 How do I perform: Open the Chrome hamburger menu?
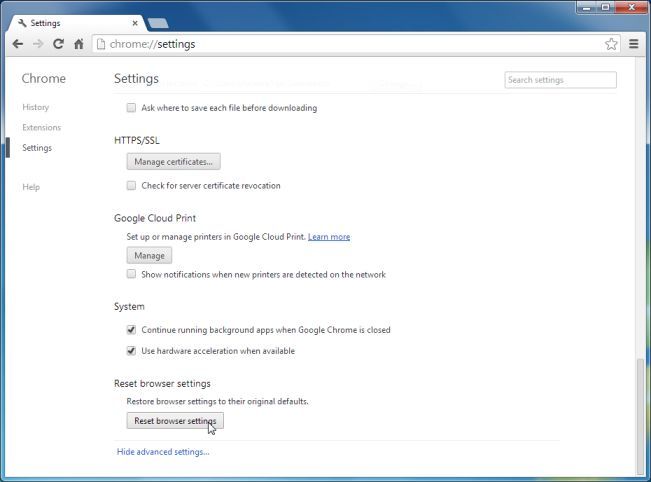pos(634,44)
